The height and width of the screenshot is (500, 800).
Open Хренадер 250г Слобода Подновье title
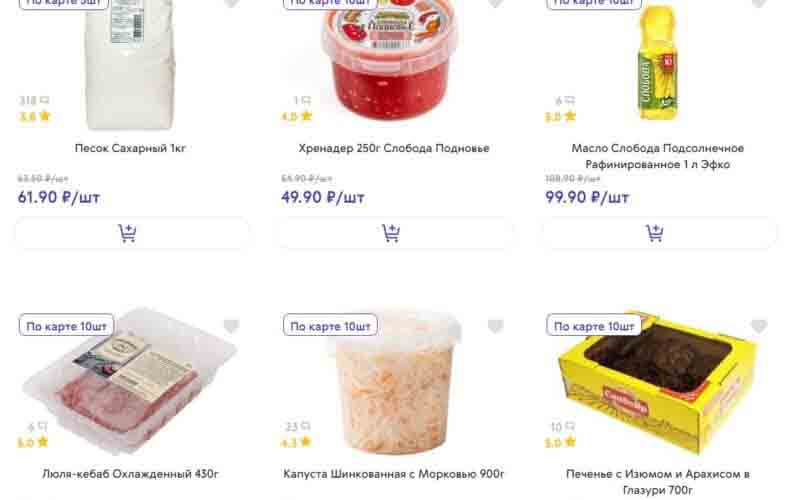[394, 148]
